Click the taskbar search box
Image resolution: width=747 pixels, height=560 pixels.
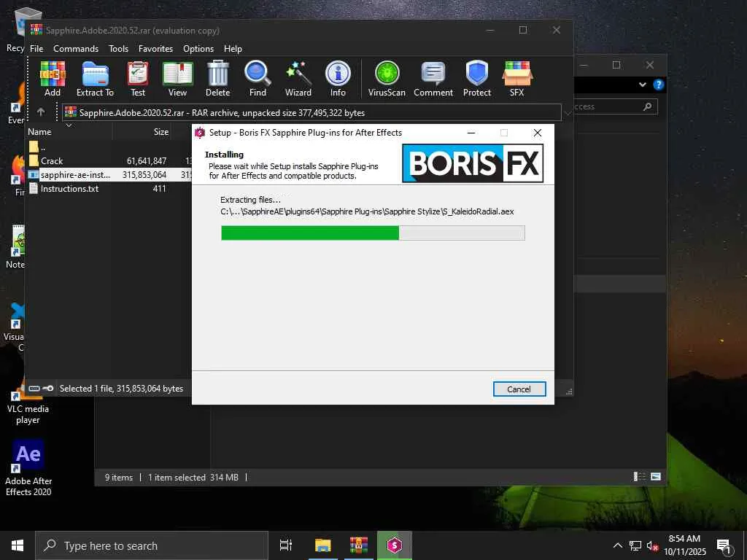point(152,545)
